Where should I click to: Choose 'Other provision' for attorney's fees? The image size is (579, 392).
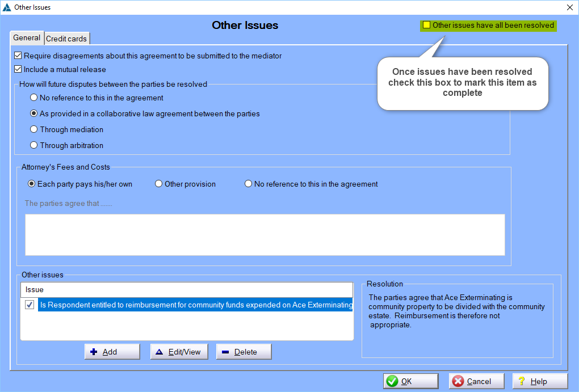(x=159, y=184)
